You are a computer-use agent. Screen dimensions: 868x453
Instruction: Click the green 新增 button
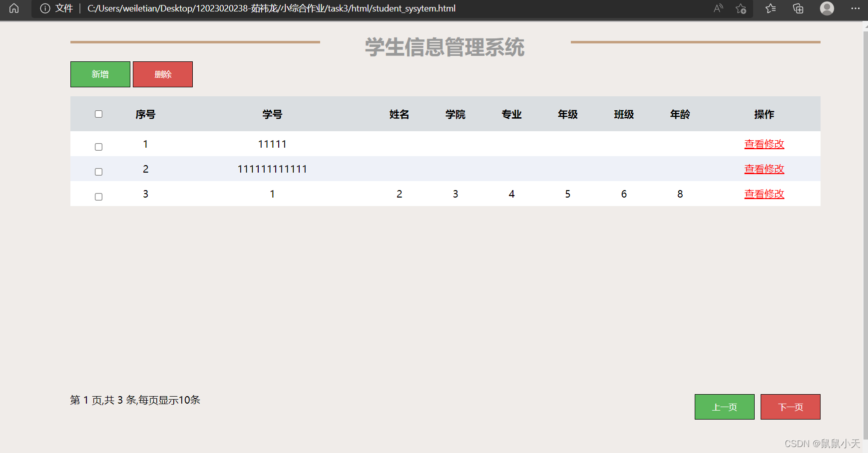100,74
